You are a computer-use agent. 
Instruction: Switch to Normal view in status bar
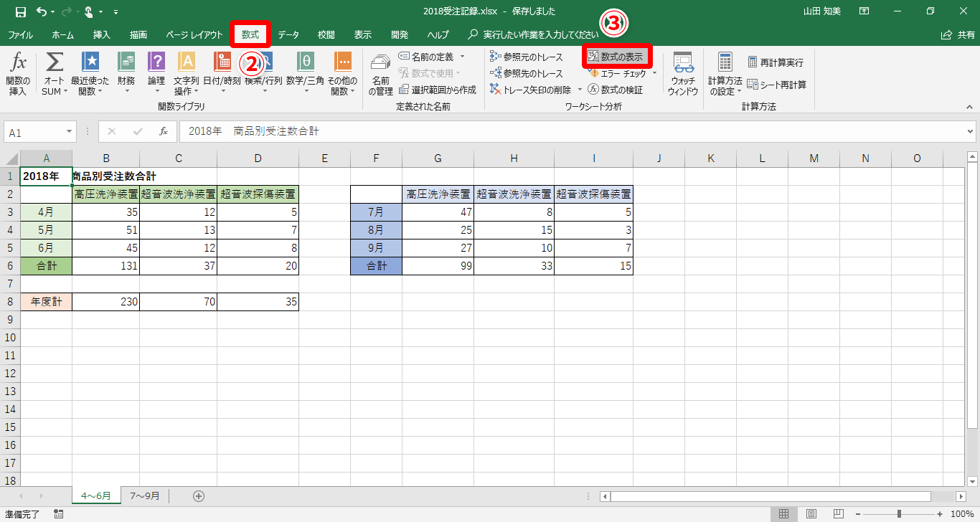coord(783,514)
